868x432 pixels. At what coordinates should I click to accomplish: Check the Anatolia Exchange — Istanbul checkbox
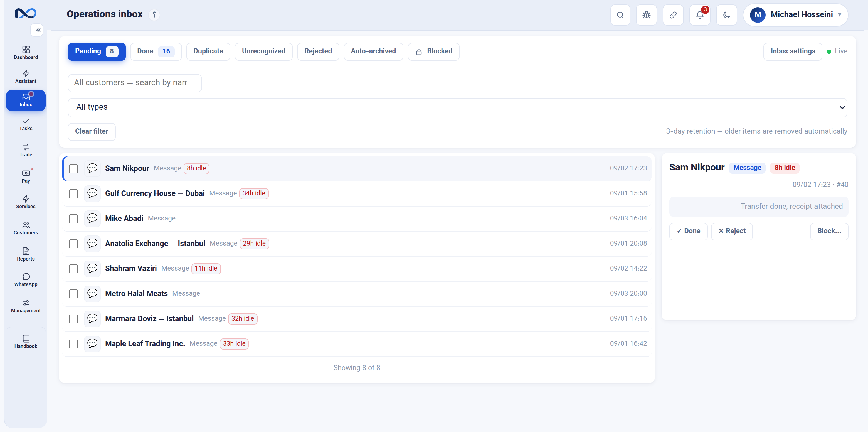pos(73,244)
